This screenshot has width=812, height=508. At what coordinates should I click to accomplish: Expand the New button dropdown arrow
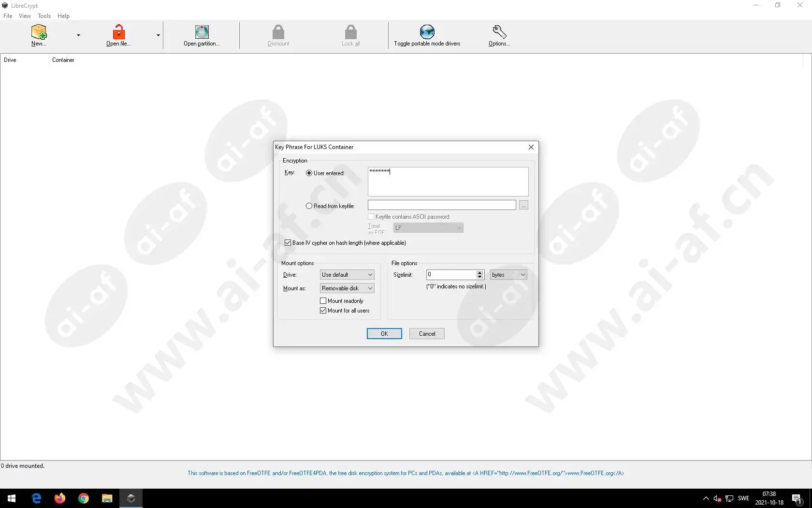point(78,35)
